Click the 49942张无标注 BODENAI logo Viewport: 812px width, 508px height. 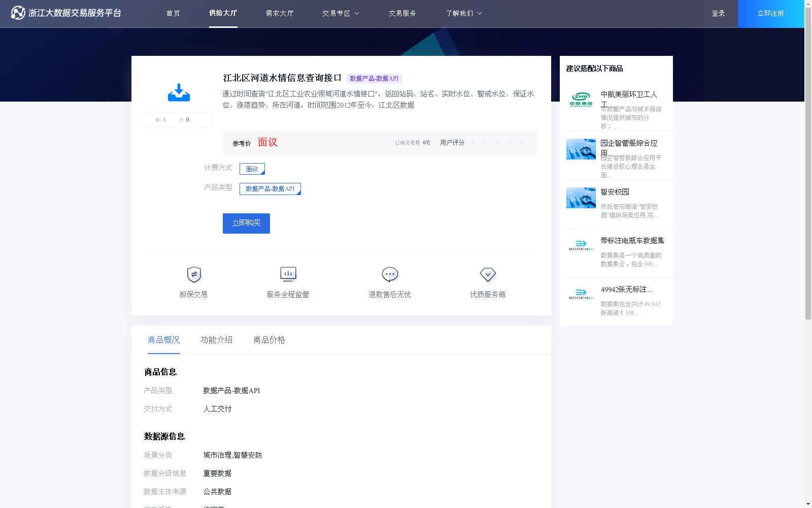581,295
